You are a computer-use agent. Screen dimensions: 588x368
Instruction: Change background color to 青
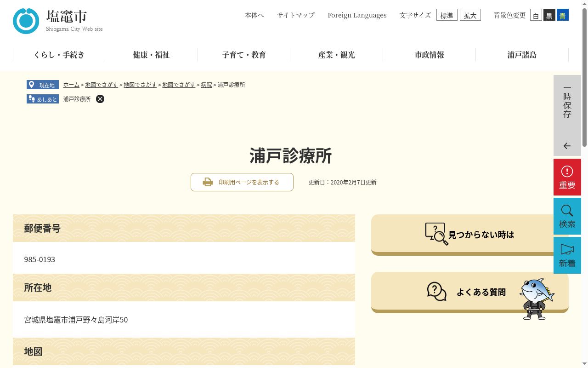[x=563, y=15]
